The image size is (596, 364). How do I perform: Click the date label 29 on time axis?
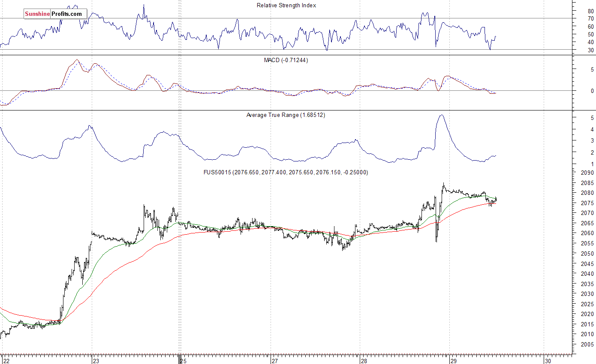[x=453, y=361]
